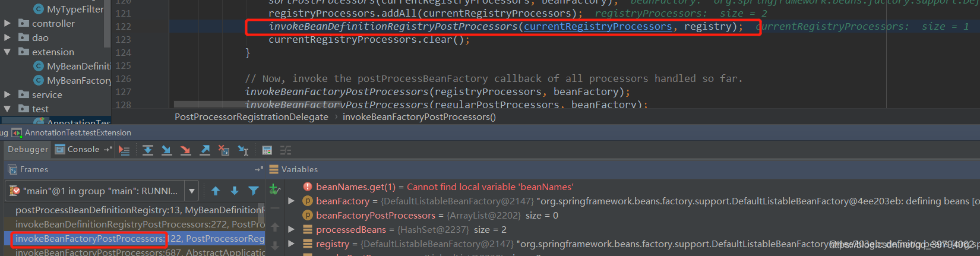Screen dimensions: 980x256
Task: Click Evaluate Expression calculator icon
Action: (x=267, y=150)
